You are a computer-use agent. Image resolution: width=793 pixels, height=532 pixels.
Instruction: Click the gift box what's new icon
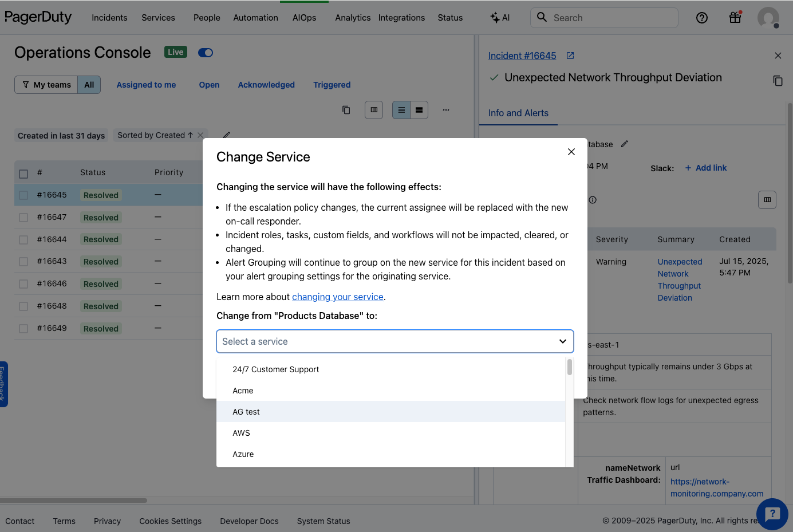735,18
